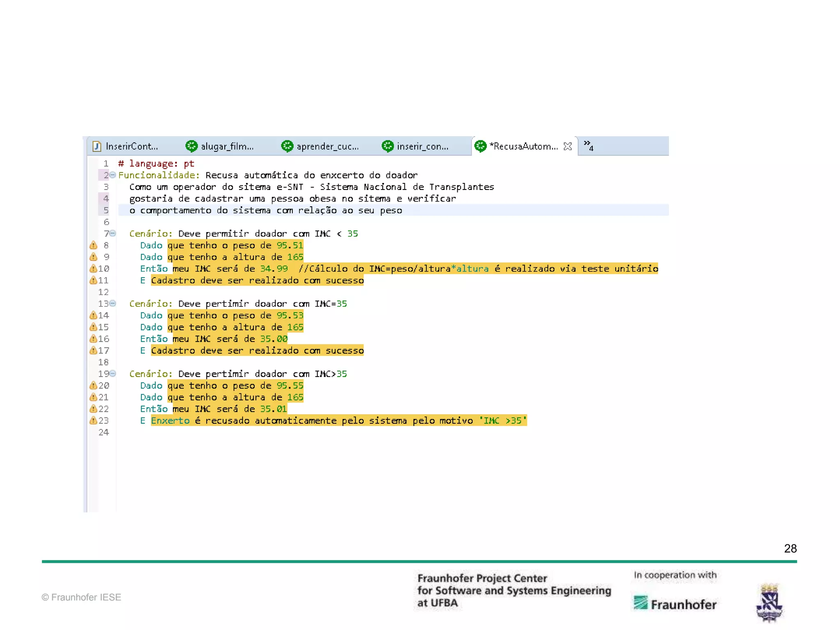Viewport: 840px width, 630px height.
Task: Show hidden editor tabs overflow list
Action: (x=588, y=145)
